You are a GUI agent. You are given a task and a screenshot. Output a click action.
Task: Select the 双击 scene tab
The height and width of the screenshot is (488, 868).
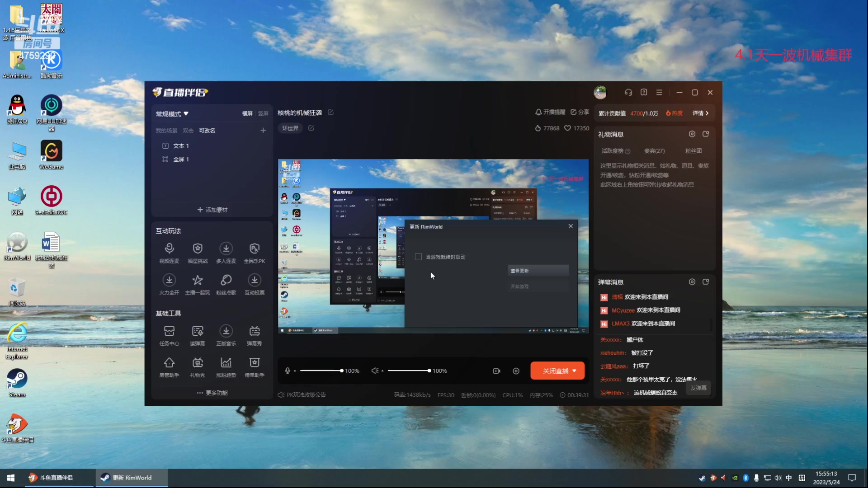[188, 130]
